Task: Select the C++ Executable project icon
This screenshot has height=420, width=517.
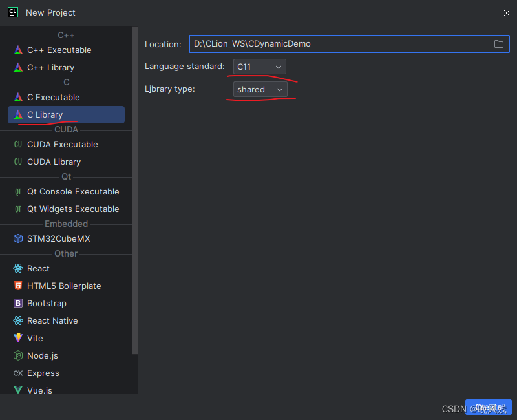Action: pyautogui.click(x=18, y=50)
